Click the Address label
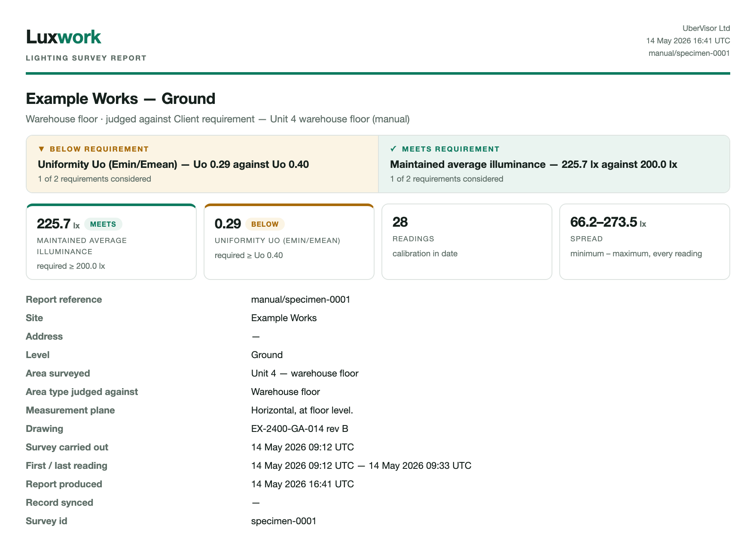 (x=44, y=337)
